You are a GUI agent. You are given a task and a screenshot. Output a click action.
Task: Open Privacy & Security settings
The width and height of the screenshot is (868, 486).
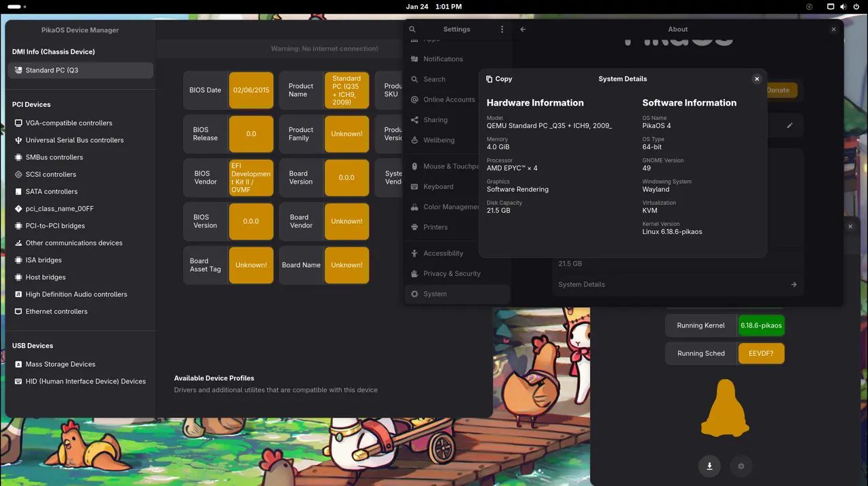(452, 274)
